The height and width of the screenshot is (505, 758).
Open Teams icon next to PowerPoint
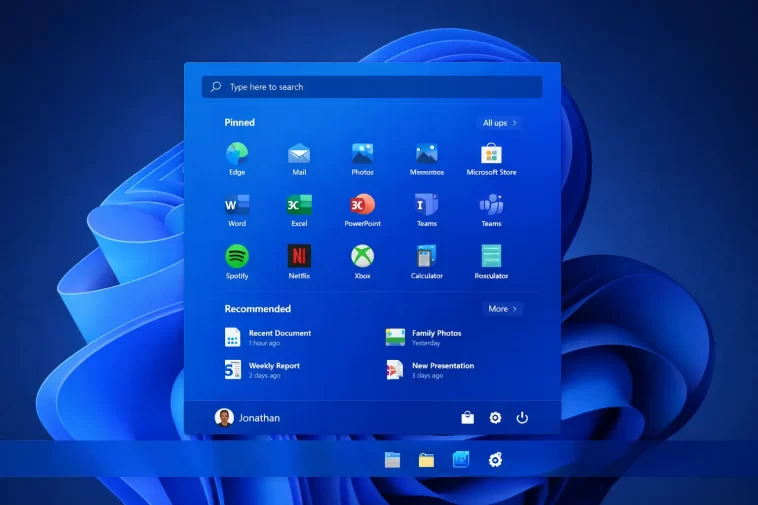click(426, 211)
